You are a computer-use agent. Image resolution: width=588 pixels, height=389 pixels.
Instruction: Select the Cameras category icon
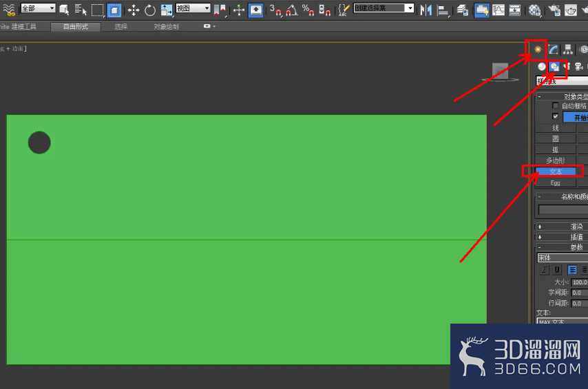[579, 67]
